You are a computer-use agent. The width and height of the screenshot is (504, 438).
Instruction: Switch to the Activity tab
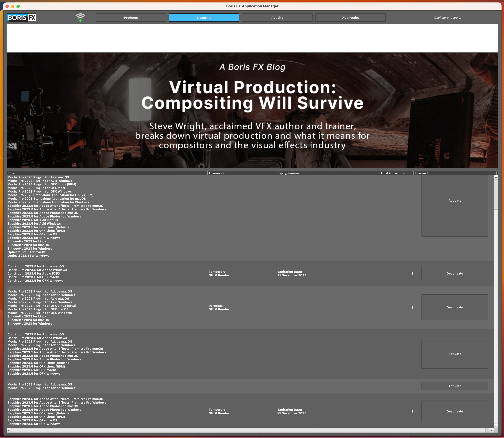(x=277, y=18)
